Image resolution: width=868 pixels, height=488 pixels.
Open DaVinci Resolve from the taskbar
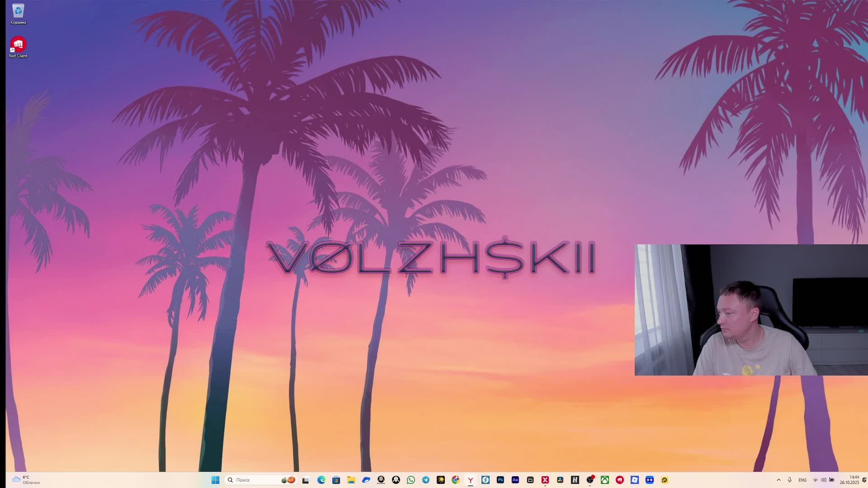560,480
